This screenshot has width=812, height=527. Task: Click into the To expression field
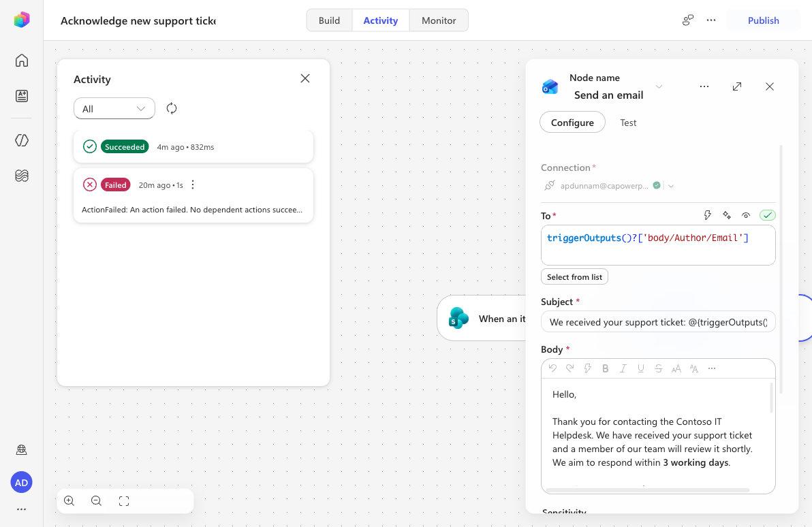tap(657, 245)
